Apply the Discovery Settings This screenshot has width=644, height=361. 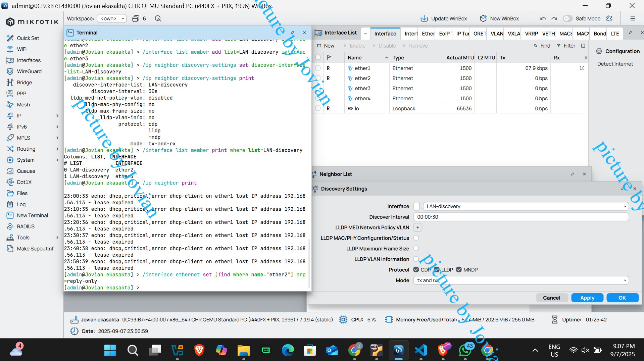[587, 298]
